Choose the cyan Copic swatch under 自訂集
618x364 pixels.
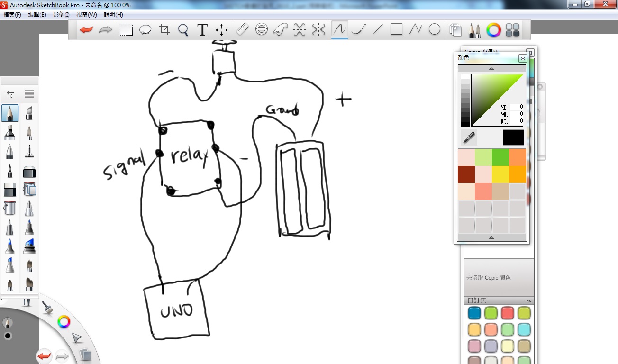point(524,329)
